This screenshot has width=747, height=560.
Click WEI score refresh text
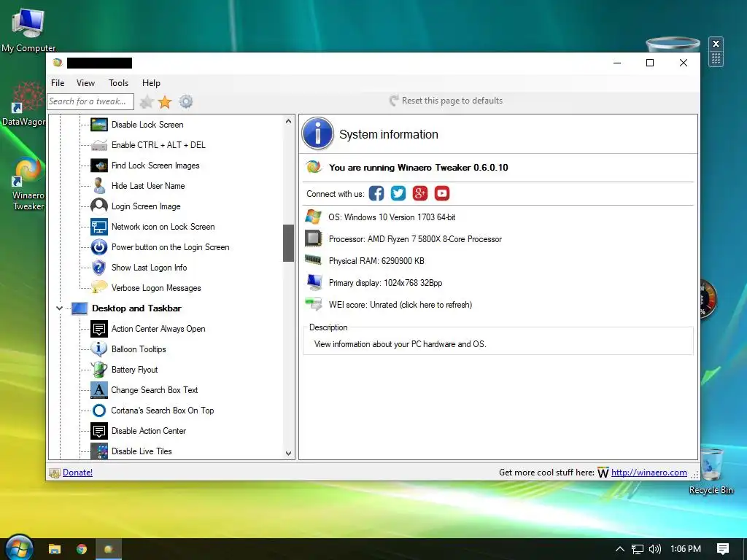[x=400, y=305]
